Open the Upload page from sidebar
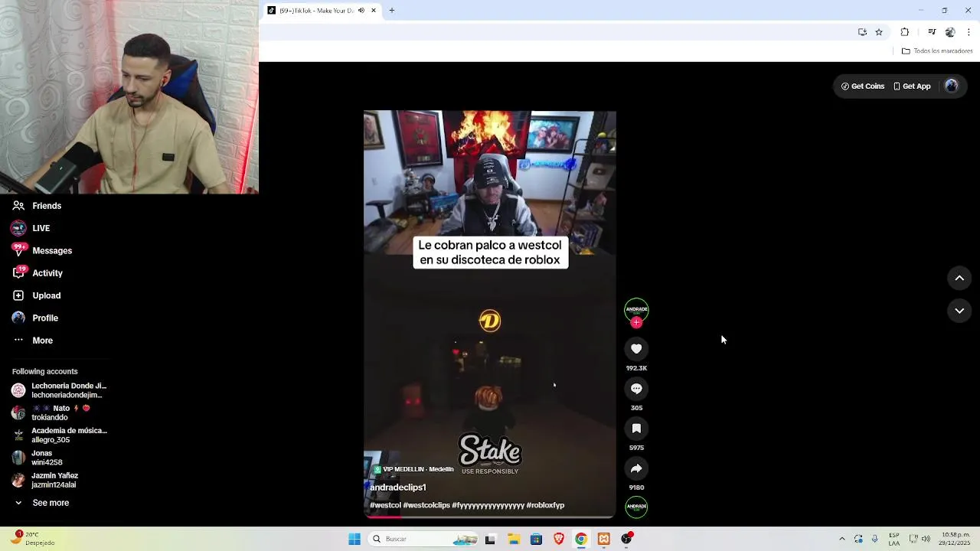 [36, 295]
